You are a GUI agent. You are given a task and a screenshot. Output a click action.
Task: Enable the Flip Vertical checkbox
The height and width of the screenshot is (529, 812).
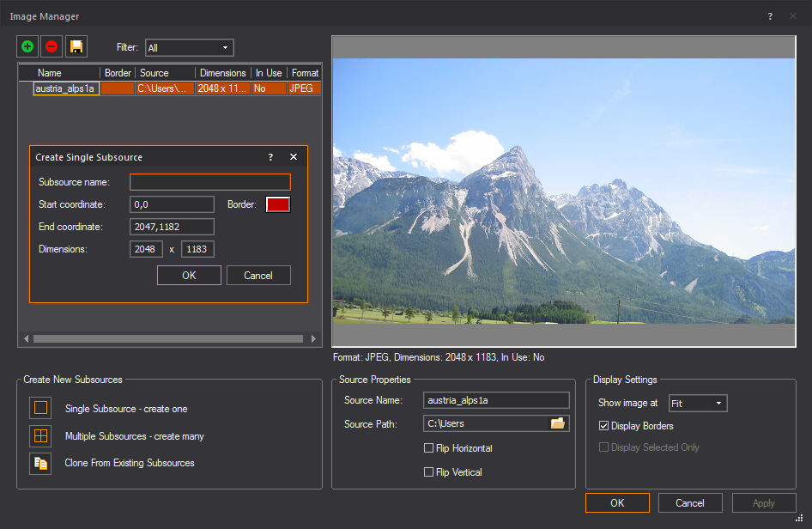pos(429,472)
